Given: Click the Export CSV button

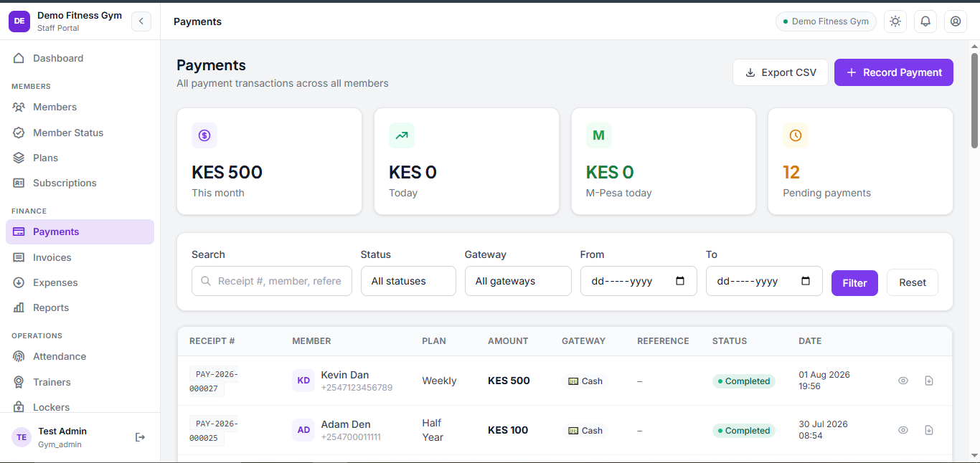Looking at the screenshot, I should (x=781, y=72).
